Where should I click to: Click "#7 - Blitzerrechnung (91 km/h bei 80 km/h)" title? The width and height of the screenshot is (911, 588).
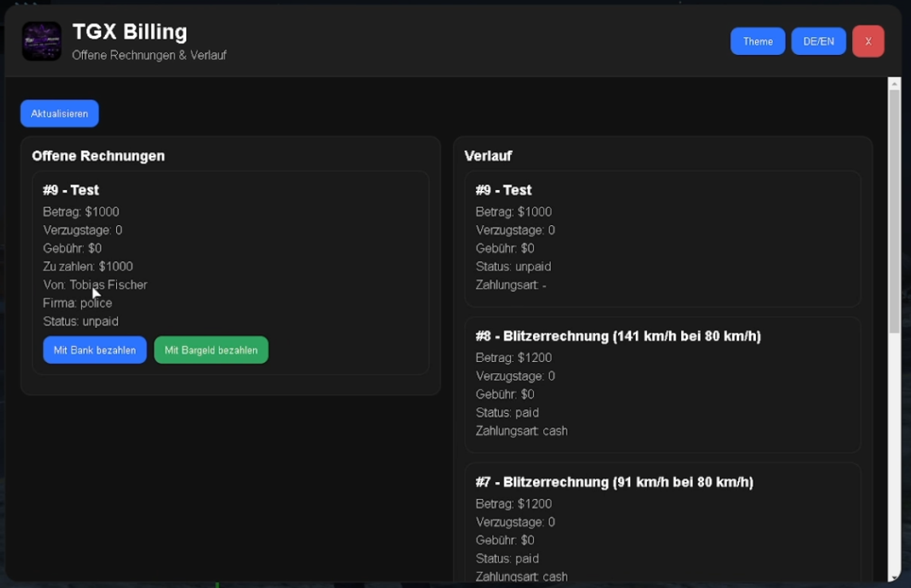[x=615, y=481]
